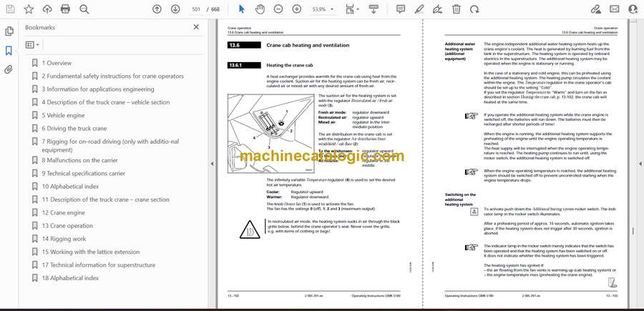This screenshot has height=311, width=644.
Task: Click the 'Switching on the additional heating system' label
Action: [x=460, y=199]
